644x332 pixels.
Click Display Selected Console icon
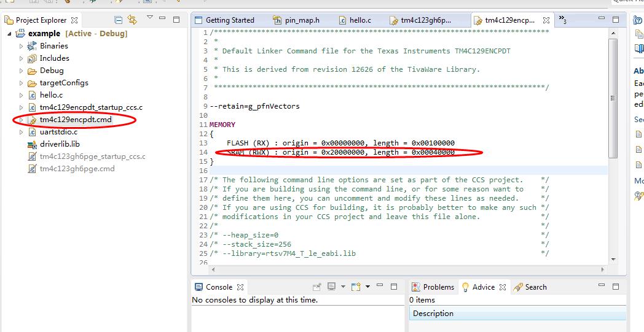pyautogui.click(x=331, y=287)
